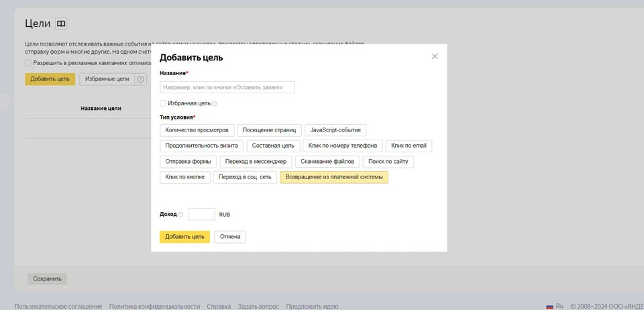Select Составная цель condition type
Image resolution: width=644 pixels, height=310 pixels.
coord(273,146)
